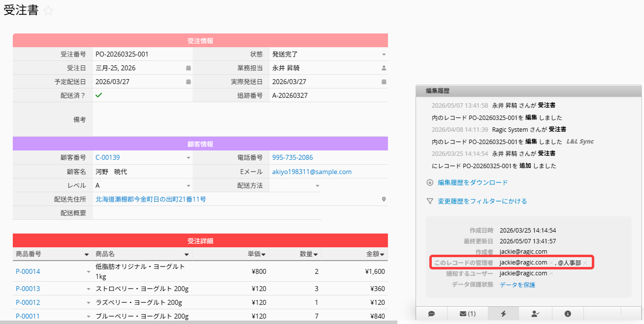The image size is (644, 324).
Task: Open calendar for 予定配送日 field
Action: pos(188,82)
